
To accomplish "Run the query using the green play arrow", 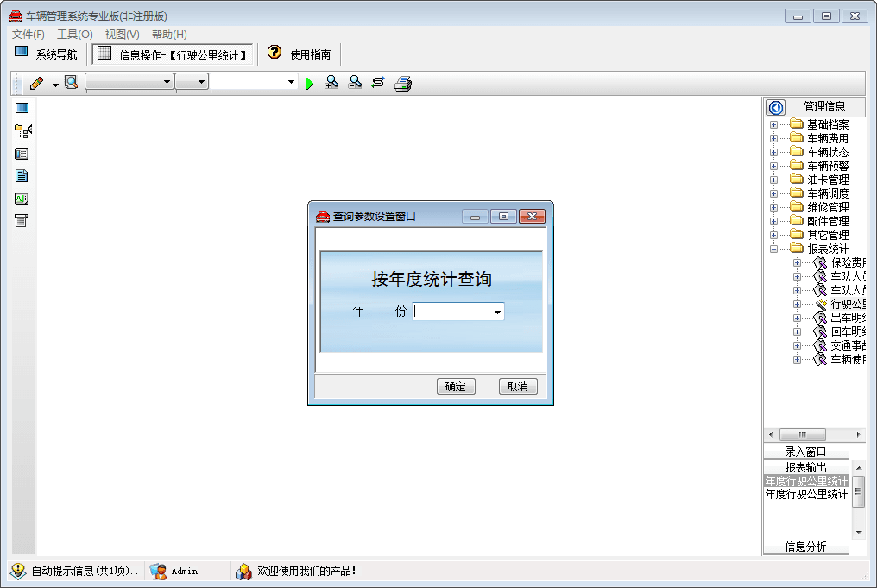I will 310,82.
